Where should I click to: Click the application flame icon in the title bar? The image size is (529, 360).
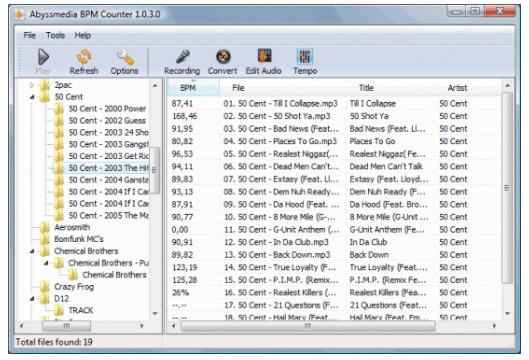pos(20,14)
